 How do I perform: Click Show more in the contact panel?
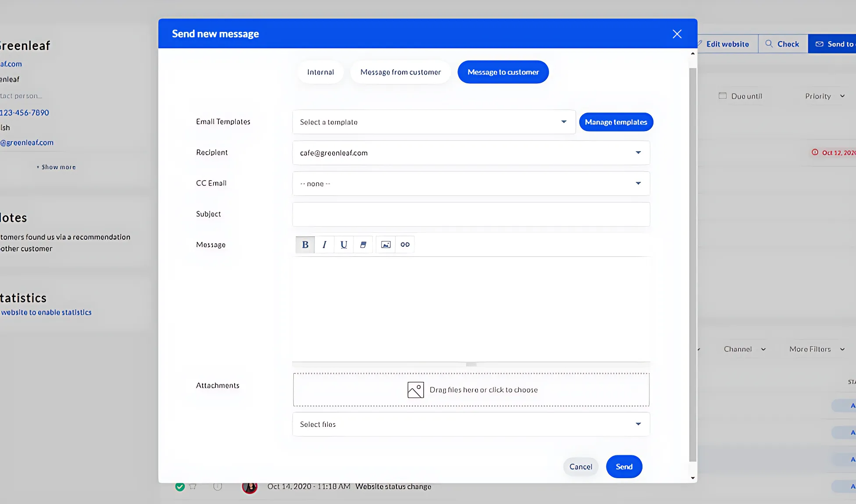(56, 167)
